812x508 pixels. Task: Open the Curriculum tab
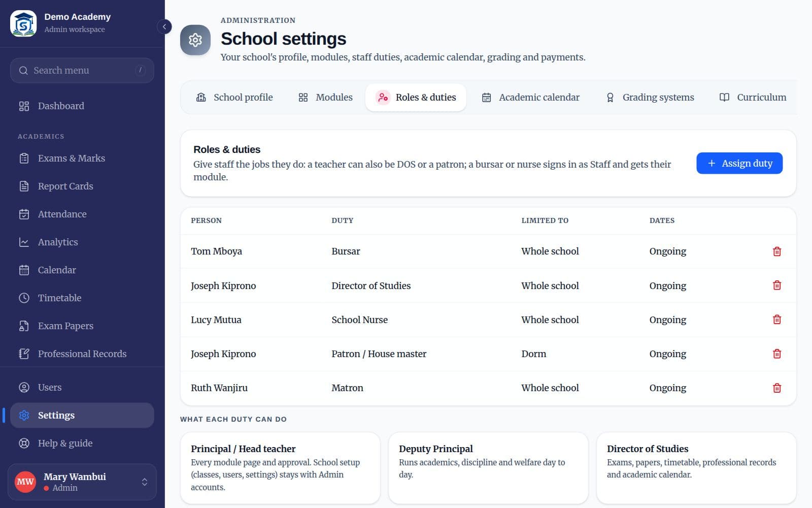pyautogui.click(x=753, y=97)
